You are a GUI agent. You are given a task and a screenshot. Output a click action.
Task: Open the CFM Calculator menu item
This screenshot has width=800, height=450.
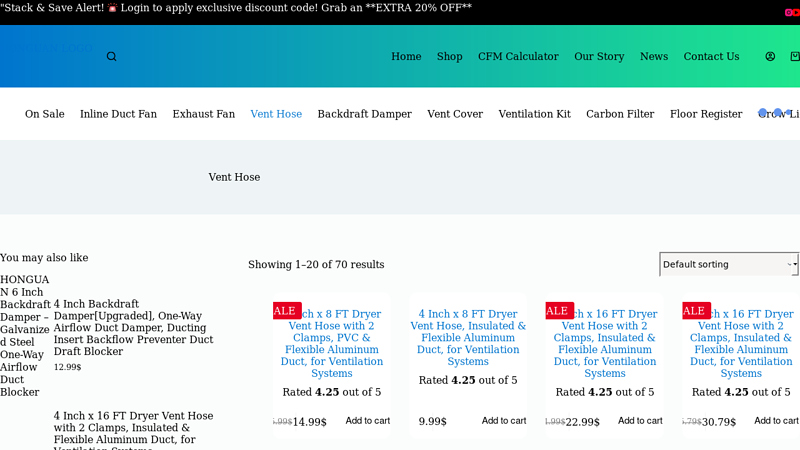518,57
